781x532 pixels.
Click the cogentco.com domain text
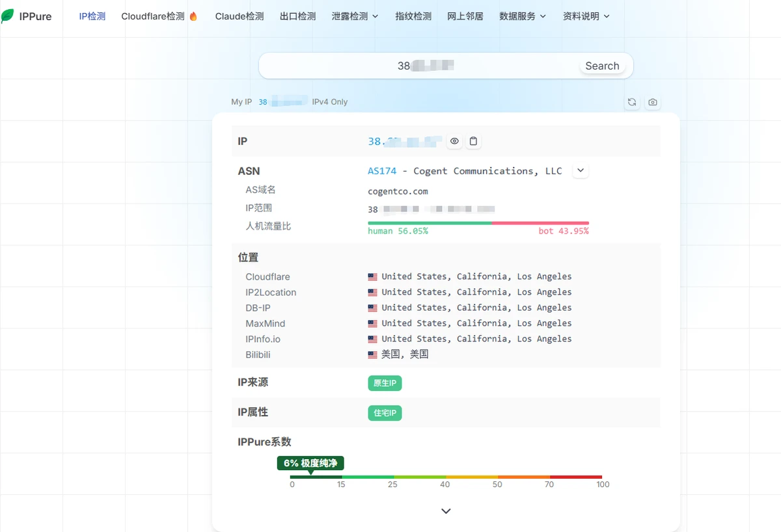click(x=398, y=191)
